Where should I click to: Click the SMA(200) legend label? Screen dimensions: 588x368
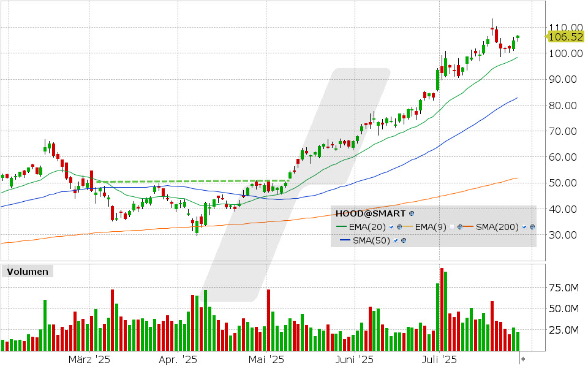pyautogui.click(x=497, y=227)
